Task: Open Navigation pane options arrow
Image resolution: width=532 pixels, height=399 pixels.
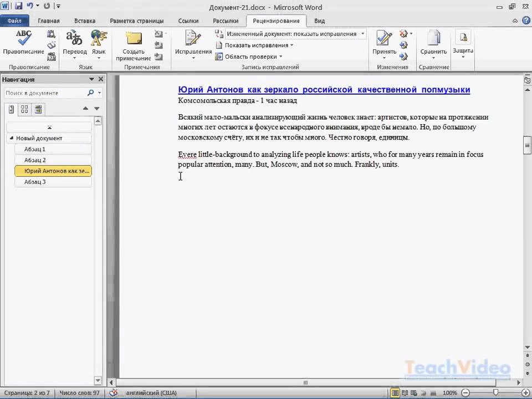Action: coord(91,79)
